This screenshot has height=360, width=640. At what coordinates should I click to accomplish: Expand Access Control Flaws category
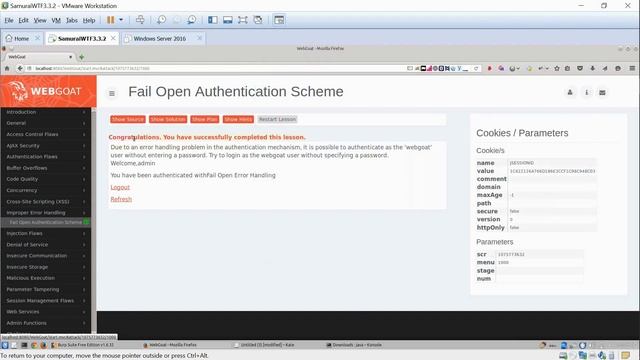[46, 134]
